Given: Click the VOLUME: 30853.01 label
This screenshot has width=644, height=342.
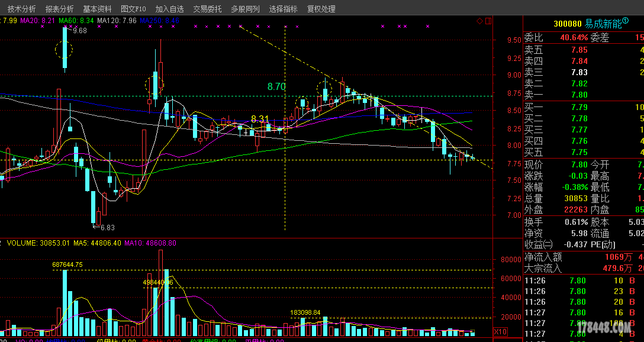Looking at the screenshot, I should [x=38, y=243].
